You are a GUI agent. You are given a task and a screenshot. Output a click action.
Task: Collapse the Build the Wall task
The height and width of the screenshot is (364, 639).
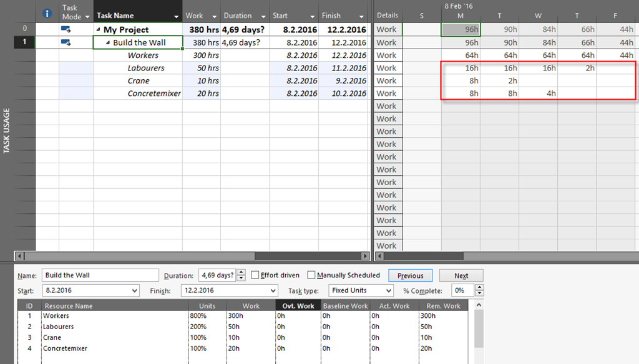point(107,43)
